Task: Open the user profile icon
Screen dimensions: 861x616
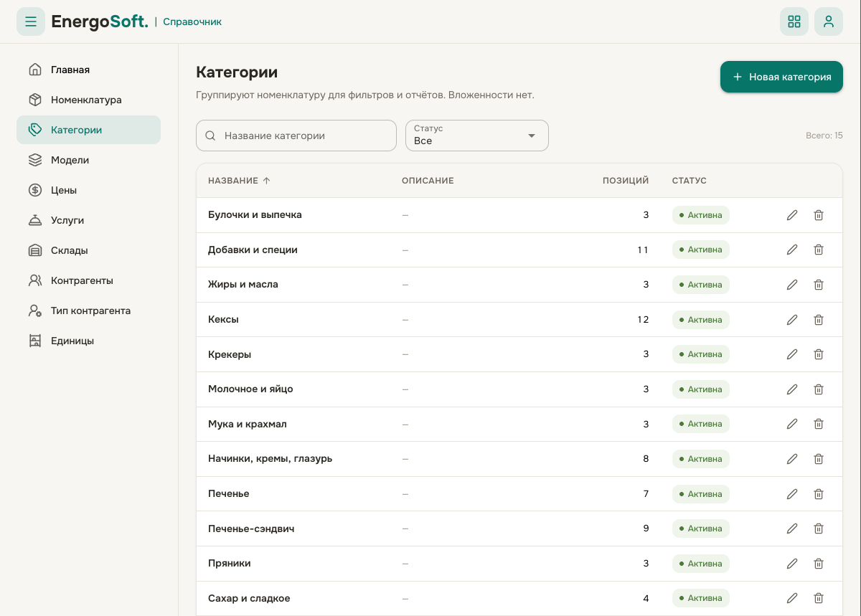Action: point(829,22)
